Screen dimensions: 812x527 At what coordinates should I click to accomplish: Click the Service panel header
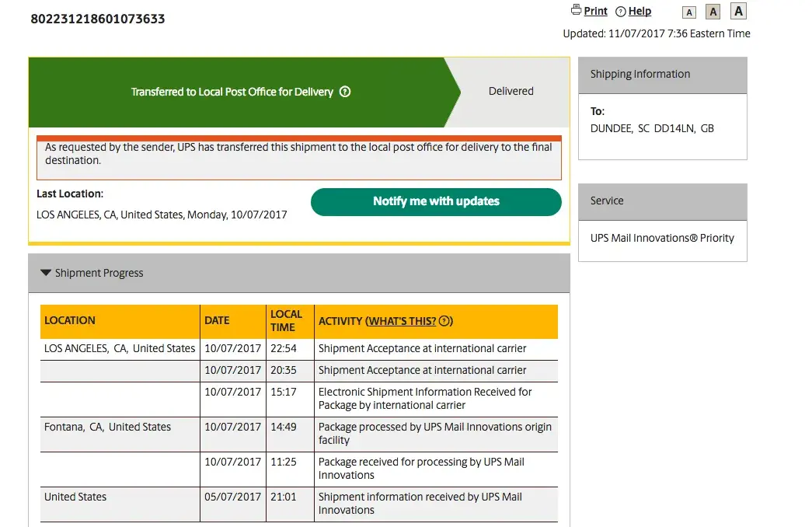pos(662,201)
